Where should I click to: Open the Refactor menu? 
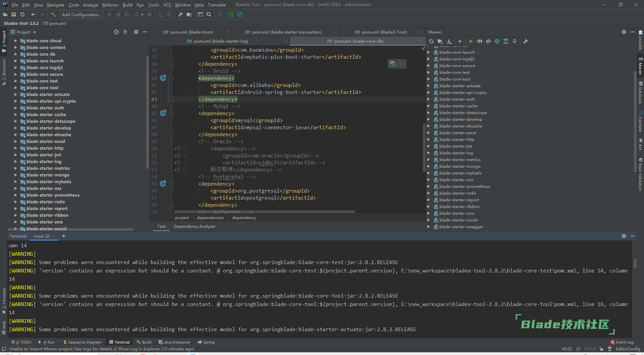tap(110, 5)
